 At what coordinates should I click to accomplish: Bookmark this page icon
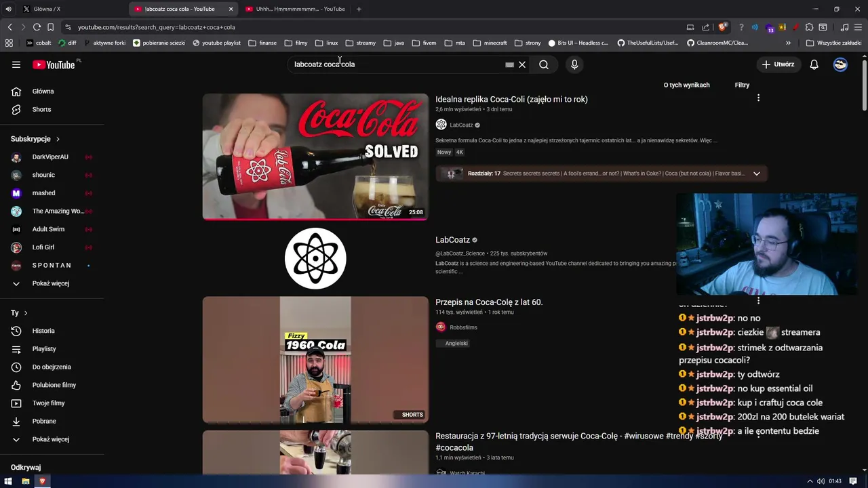coord(50,27)
